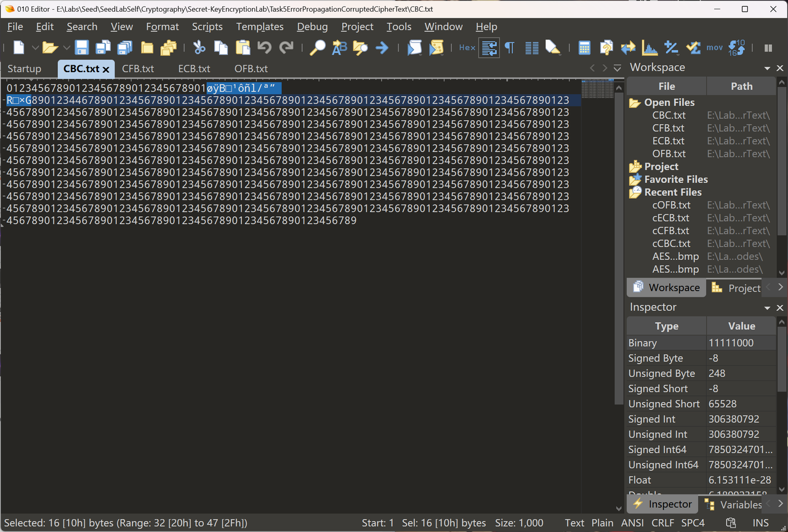The height and width of the screenshot is (532, 788).
Task: Switch to the ECB.txt tab
Action: click(x=194, y=69)
